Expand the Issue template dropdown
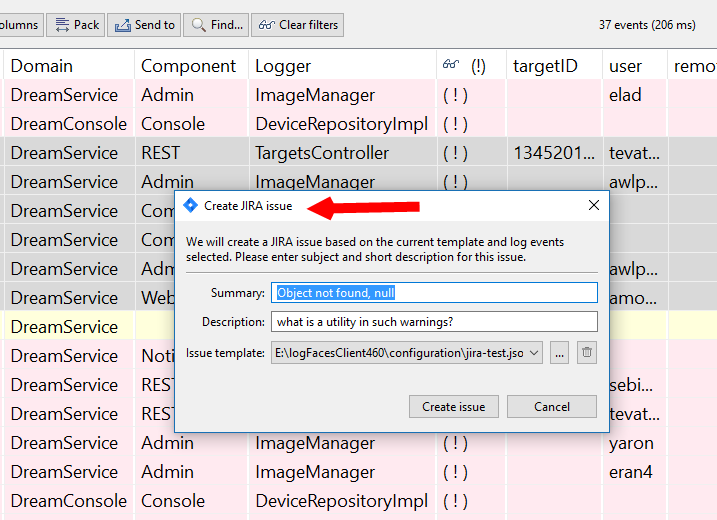 click(x=534, y=353)
